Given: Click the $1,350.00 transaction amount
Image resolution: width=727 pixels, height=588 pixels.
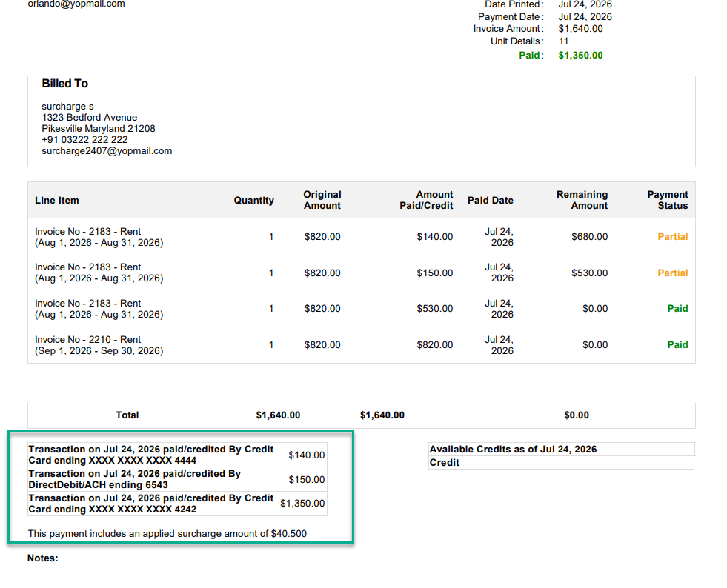Looking at the screenshot, I should tap(302, 503).
